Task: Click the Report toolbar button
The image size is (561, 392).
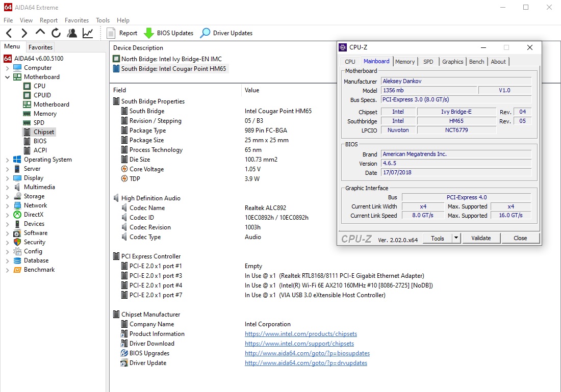Action: click(122, 33)
